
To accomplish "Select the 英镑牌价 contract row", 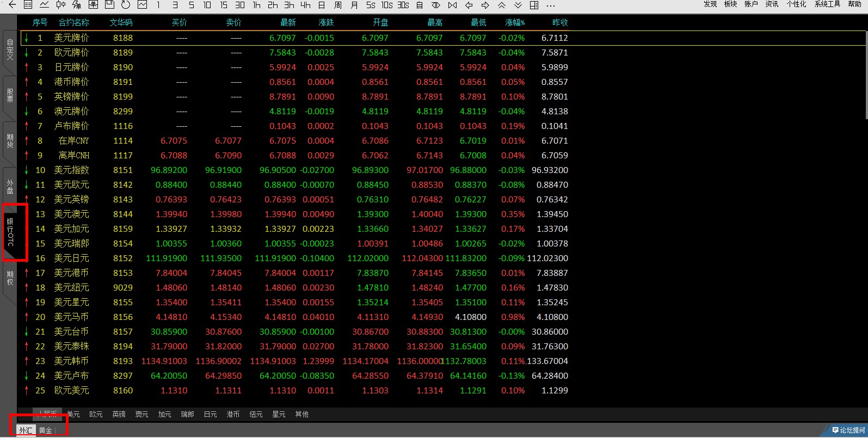I will point(443,97).
